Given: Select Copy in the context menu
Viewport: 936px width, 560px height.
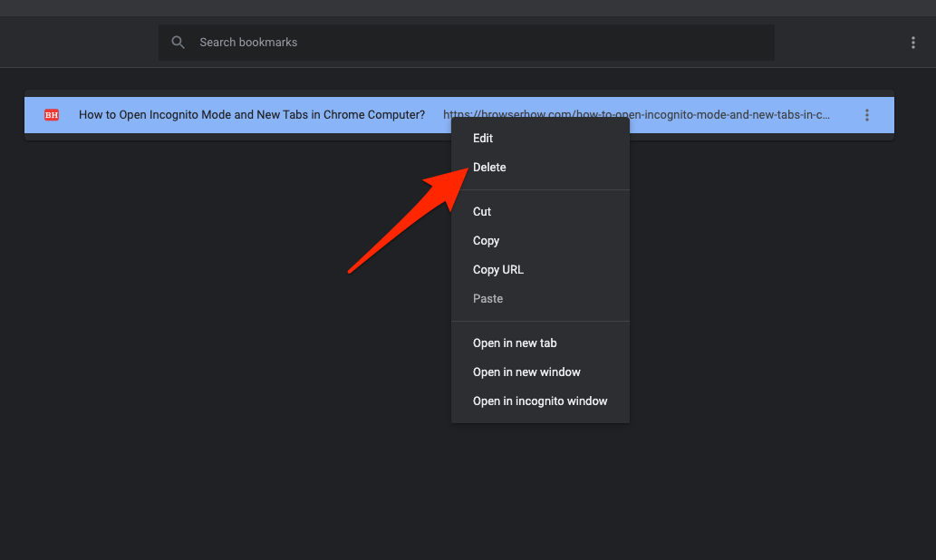Looking at the screenshot, I should point(540,241).
